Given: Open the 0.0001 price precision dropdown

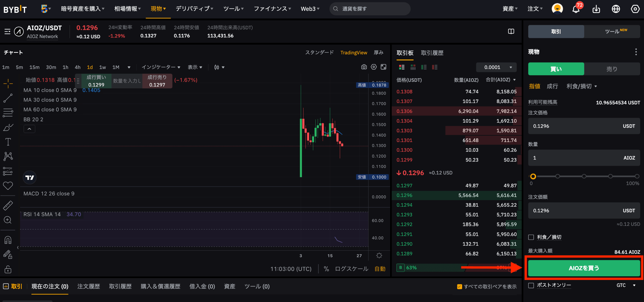Looking at the screenshot, I should 496,67.
